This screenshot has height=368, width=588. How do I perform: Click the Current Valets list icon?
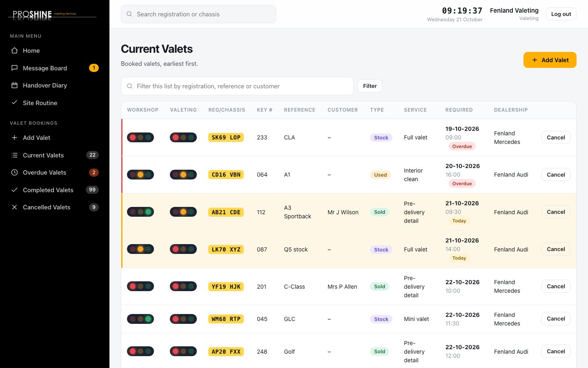coord(14,155)
